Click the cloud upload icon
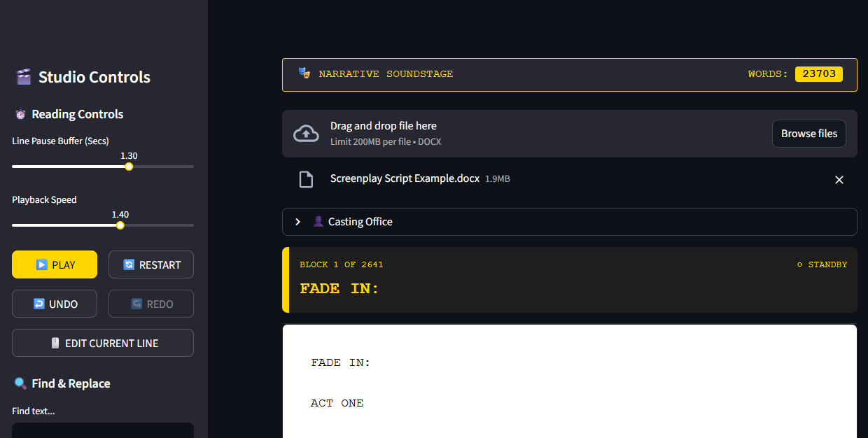The height and width of the screenshot is (438, 868). click(306, 133)
